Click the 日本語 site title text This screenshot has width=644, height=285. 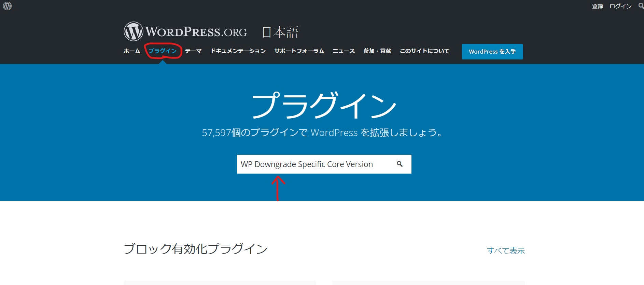click(x=280, y=32)
